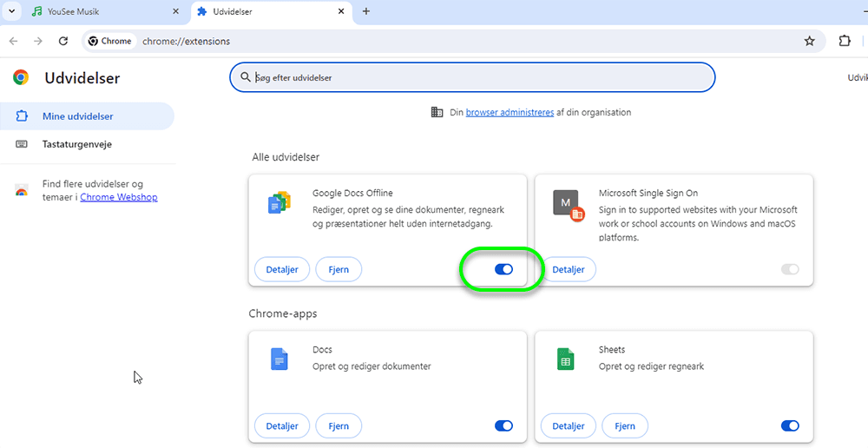Viewport: 868px width, 448px height.
Task: Click the Sheets app icon
Action: point(565,359)
